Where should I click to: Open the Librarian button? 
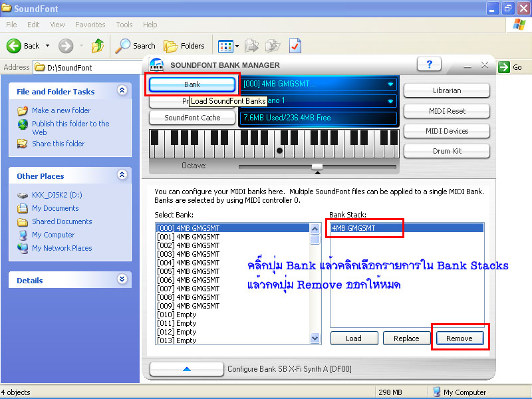pos(447,90)
